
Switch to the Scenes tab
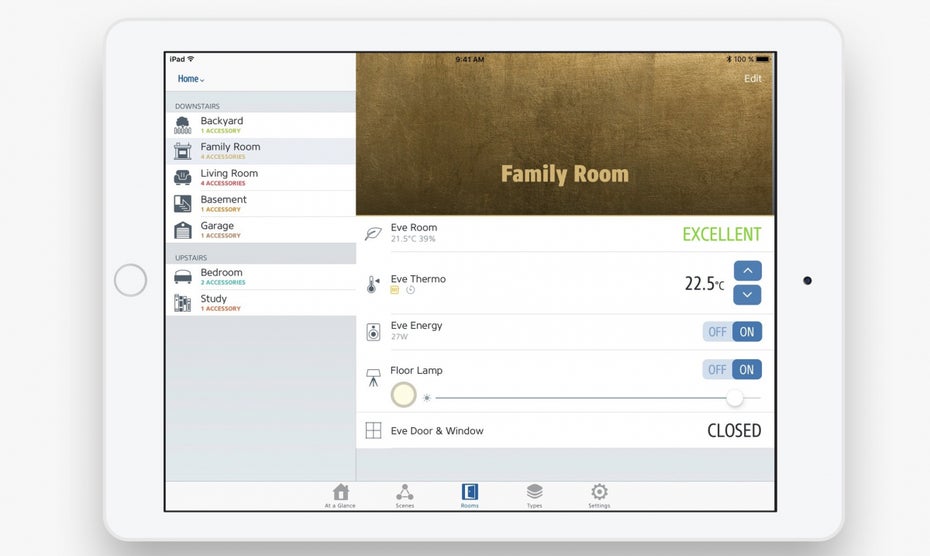[405, 496]
